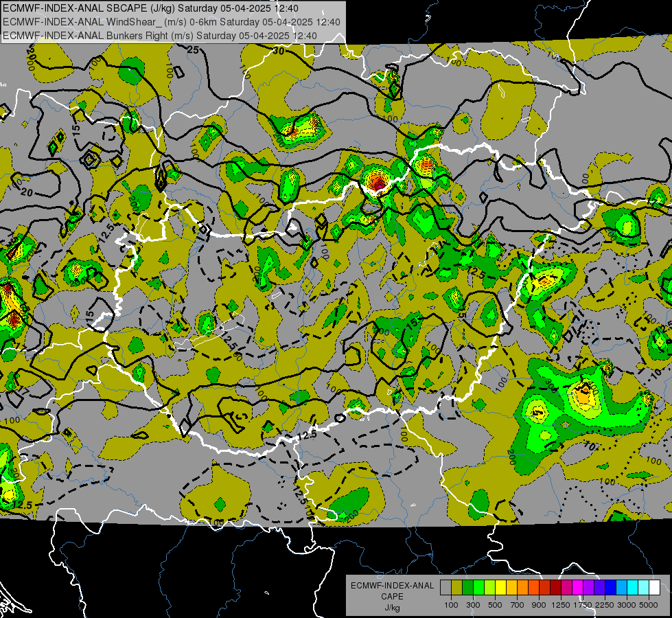The width and height of the screenshot is (672, 618).
Task: Pick the pure blue legend swatch
Action: (x=611, y=588)
